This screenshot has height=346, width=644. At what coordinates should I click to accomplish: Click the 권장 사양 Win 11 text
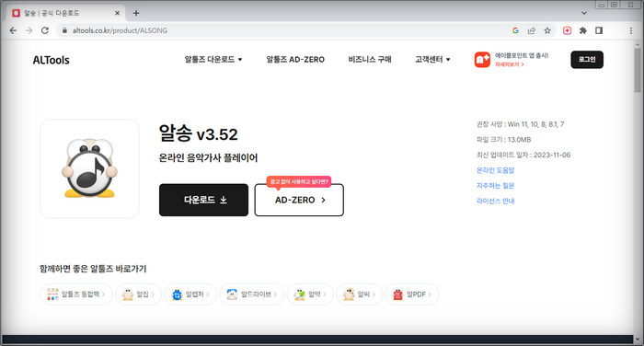[520, 124]
